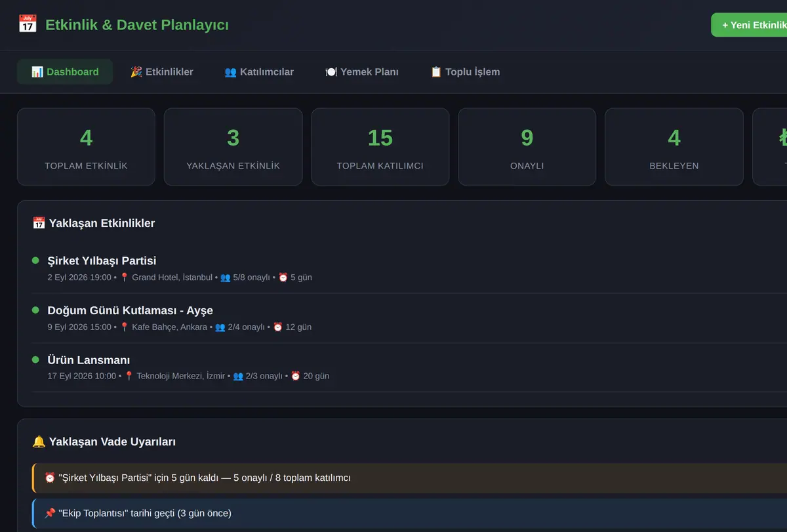Click the bell icon beside Yaklaşan Vade Uyarıları

click(x=39, y=441)
